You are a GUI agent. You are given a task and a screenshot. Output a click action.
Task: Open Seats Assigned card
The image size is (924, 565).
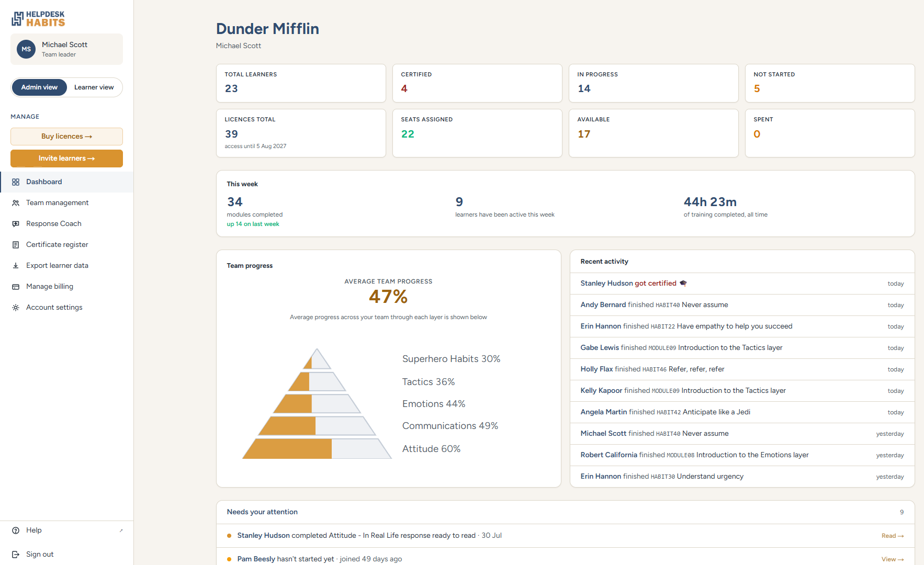pyautogui.click(x=477, y=133)
